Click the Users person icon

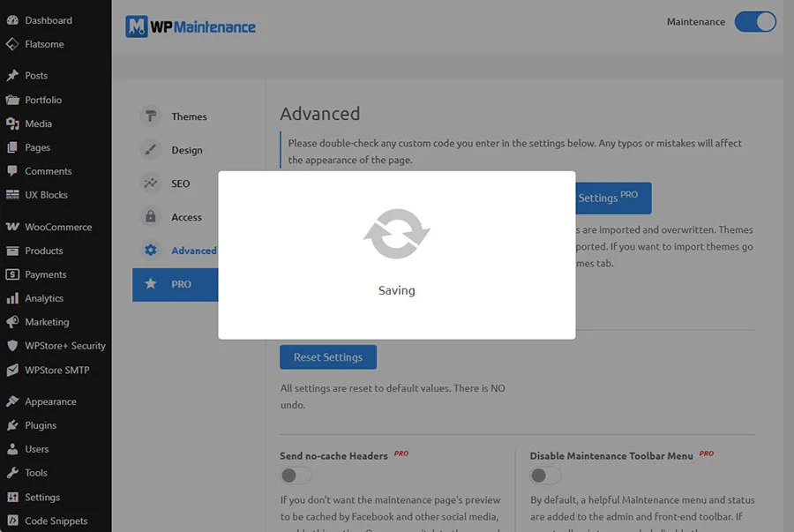coord(12,449)
